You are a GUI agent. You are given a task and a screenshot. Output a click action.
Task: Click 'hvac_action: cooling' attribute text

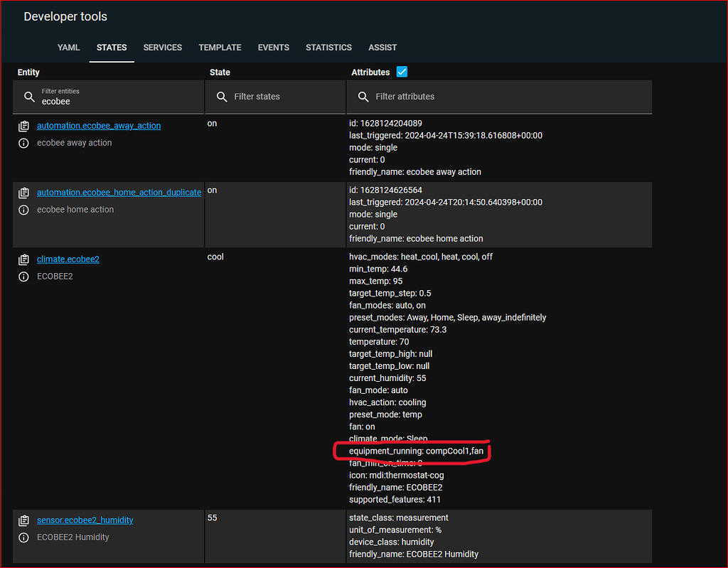tap(387, 402)
